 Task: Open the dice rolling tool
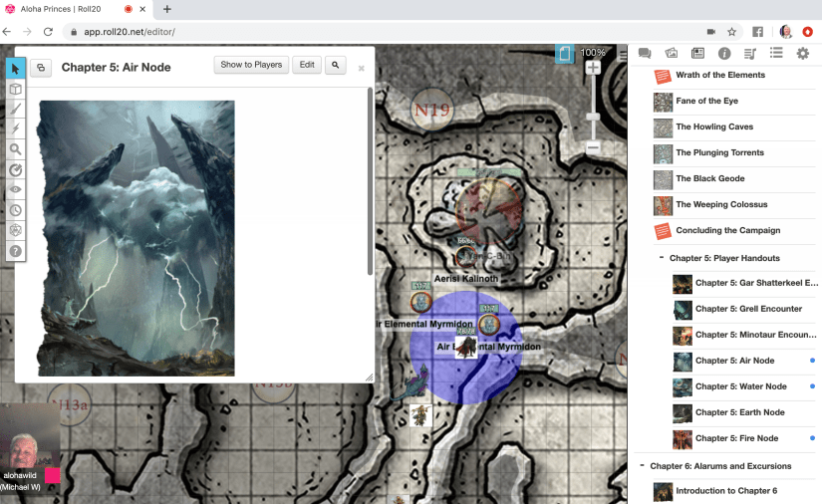pos(15,230)
